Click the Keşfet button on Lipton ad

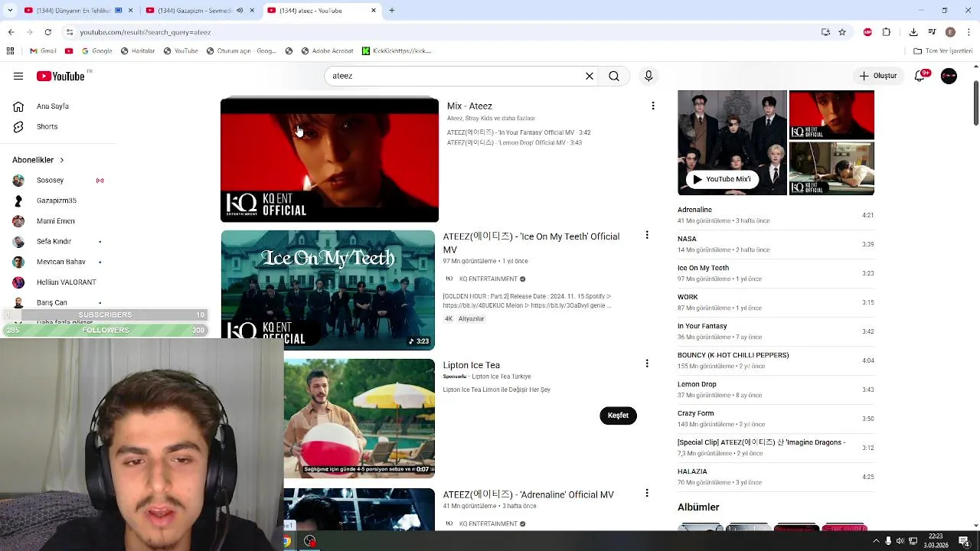[618, 416]
